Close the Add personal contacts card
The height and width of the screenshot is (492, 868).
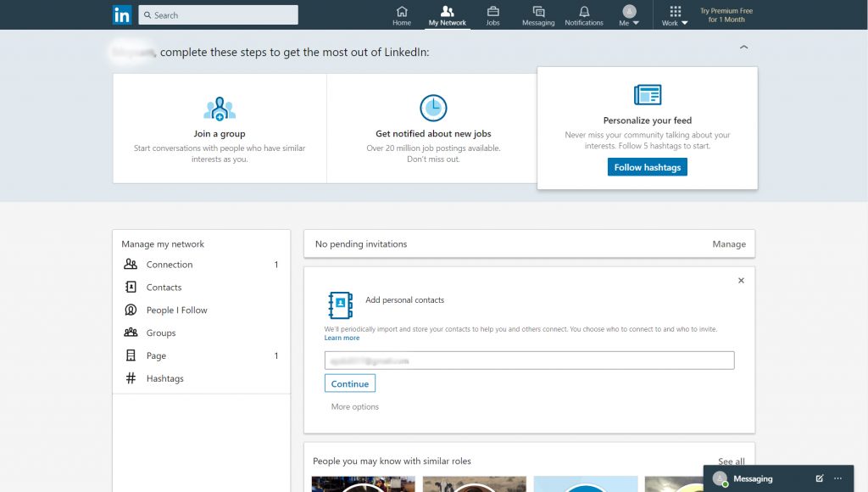(741, 280)
